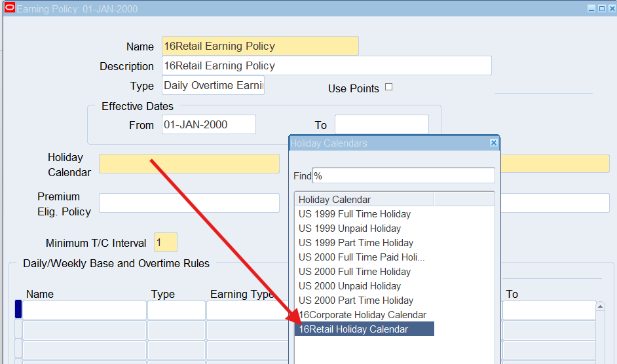Select 16Corporate Holiday Calendar entry
617x364 pixels.
coord(362,315)
